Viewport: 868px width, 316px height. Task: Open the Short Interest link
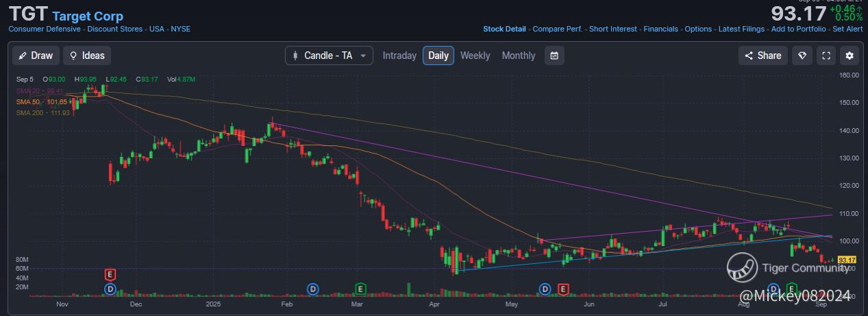pyautogui.click(x=613, y=29)
